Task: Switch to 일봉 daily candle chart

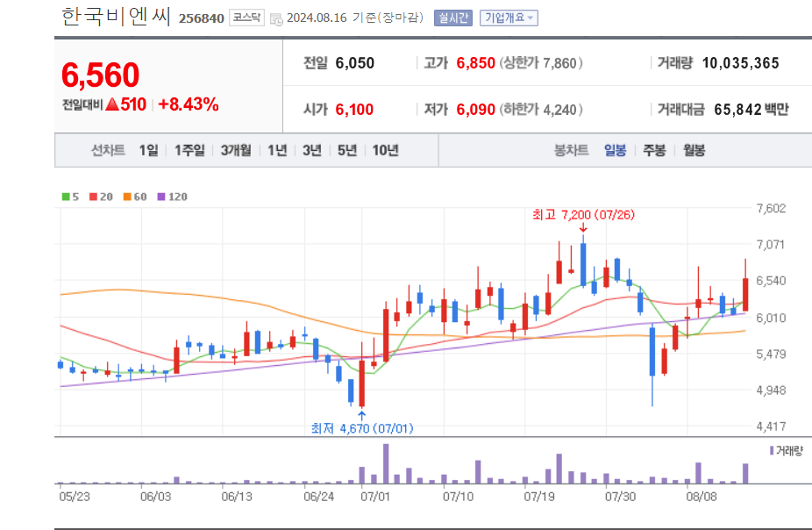Action: 616,150
